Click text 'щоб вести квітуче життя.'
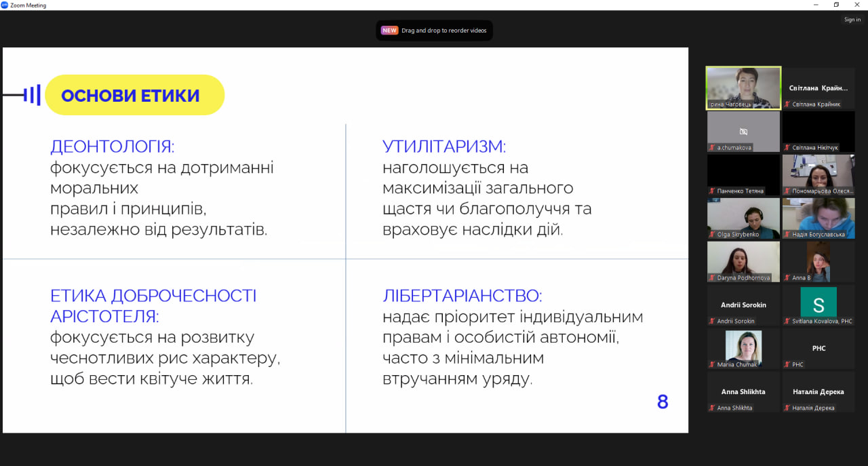Image resolution: width=868 pixels, height=466 pixels. (151, 378)
